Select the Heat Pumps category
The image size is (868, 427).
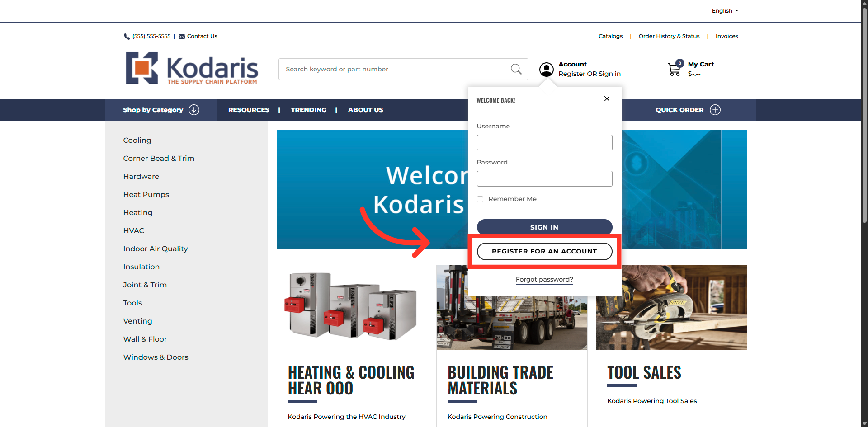[x=146, y=195]
